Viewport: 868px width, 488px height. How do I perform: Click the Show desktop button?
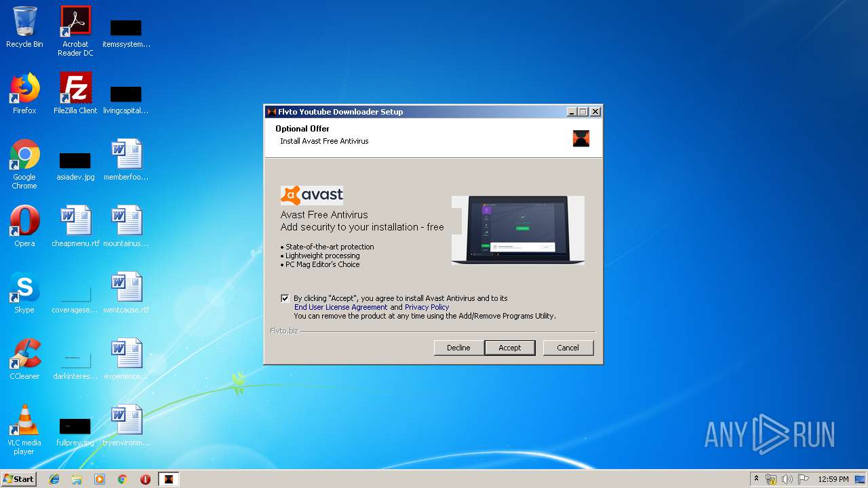point(861,479)
